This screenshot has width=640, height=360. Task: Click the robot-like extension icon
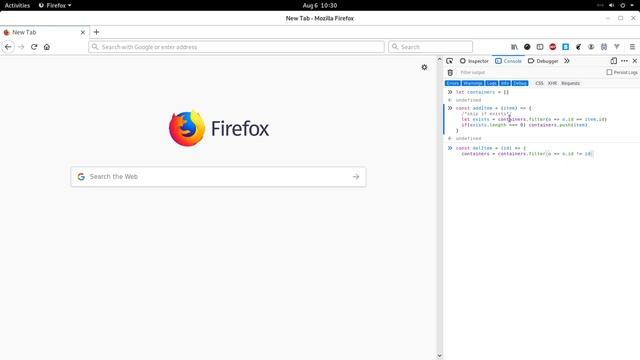click(604, 47)
